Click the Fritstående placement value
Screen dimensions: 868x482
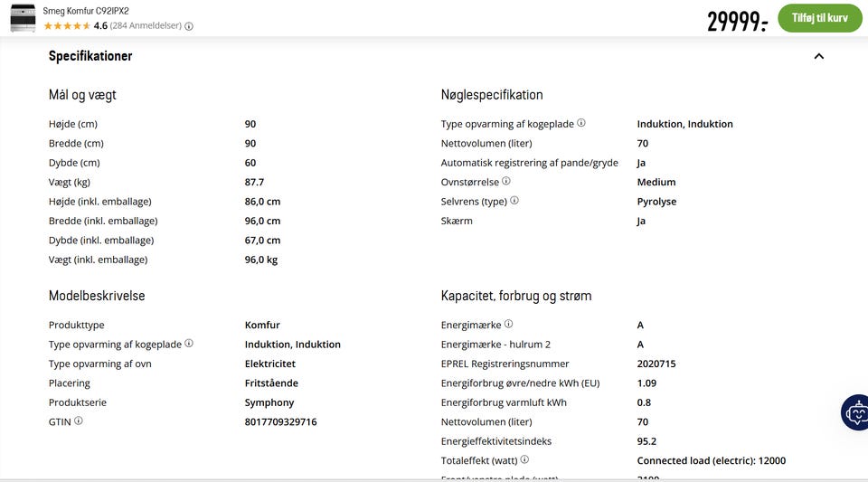pos(271,383)
